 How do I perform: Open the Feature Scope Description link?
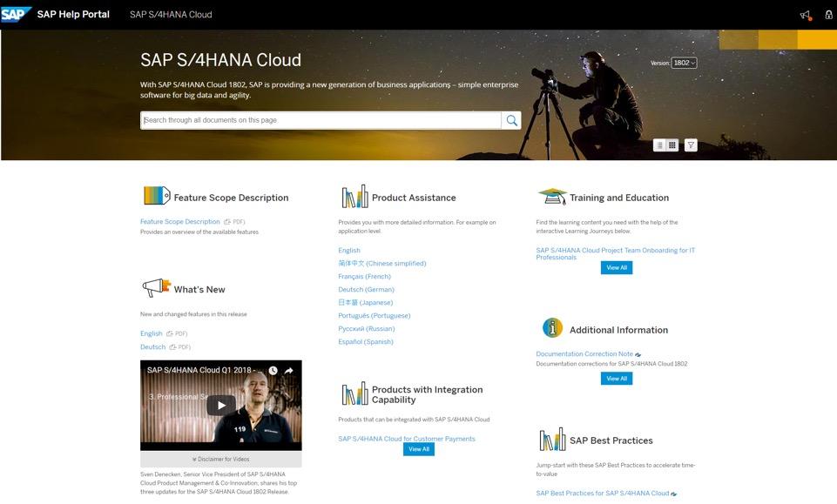tap(180, 222)
